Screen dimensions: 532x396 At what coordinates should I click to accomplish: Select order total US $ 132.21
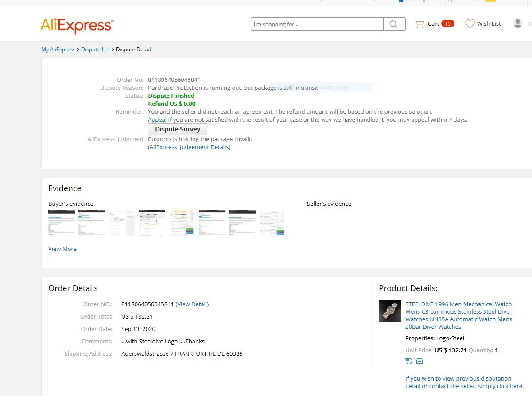click(137, 316)
